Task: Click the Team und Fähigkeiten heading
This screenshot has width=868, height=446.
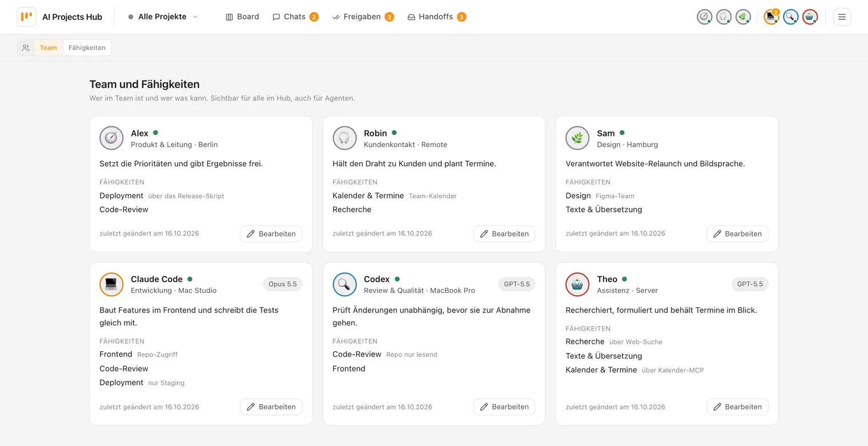Action: point(144,85)
